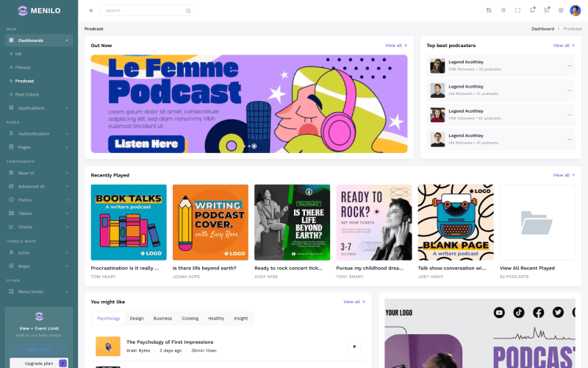Collapse the sidebar using the double-chevron icon

(x=91, y=10)
